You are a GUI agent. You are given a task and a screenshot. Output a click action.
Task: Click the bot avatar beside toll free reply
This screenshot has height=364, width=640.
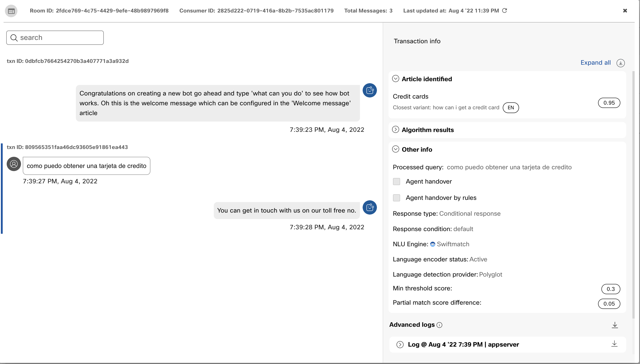(x=370, y=207)
